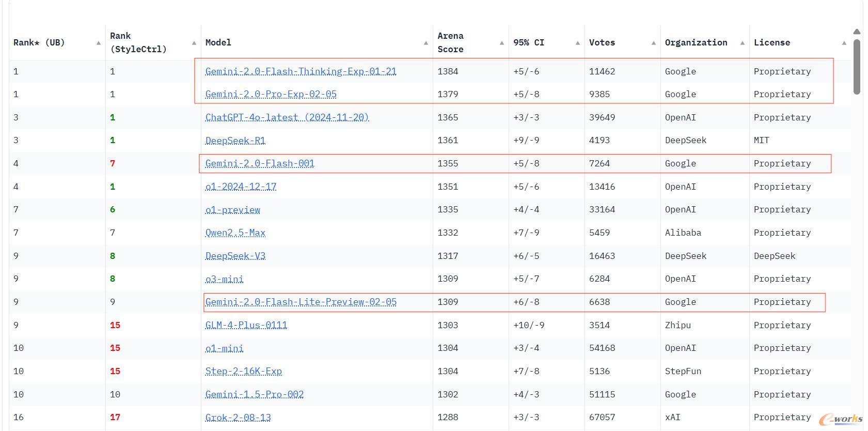Screen dimensions: 868x431
Task: Select confidence interval +9/-9
Action: click(526, 140)
